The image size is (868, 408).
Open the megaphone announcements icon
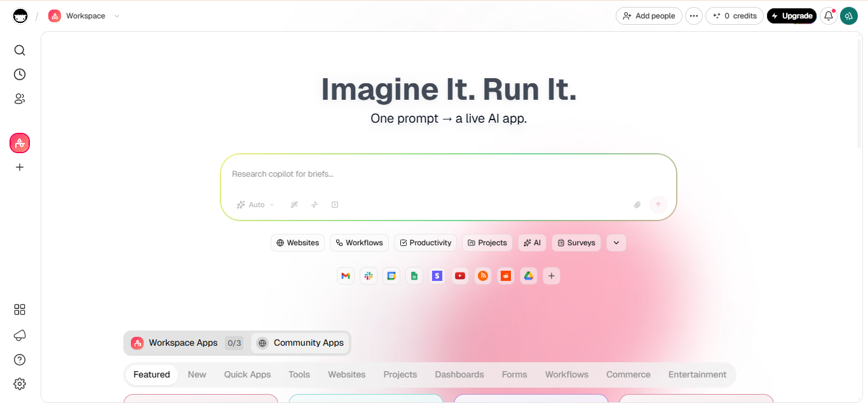click(20, 335)
